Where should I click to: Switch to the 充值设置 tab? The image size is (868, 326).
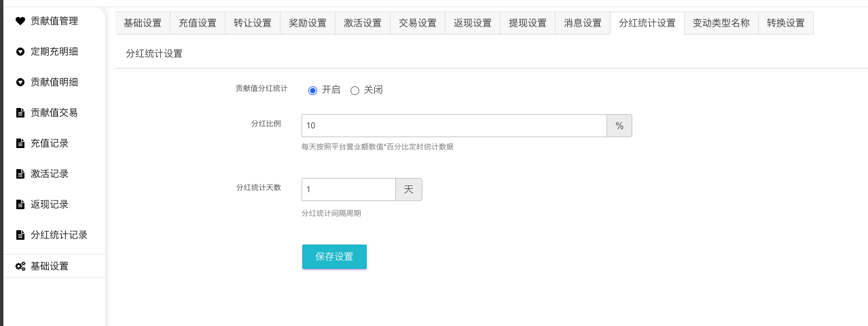click(x=197, y=23)
